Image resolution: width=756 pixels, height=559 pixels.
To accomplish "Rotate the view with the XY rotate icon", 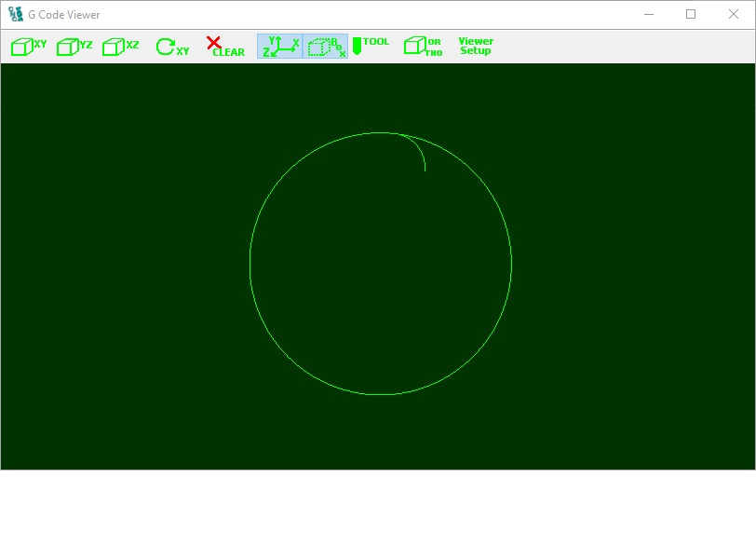I will tap(171, 47).
